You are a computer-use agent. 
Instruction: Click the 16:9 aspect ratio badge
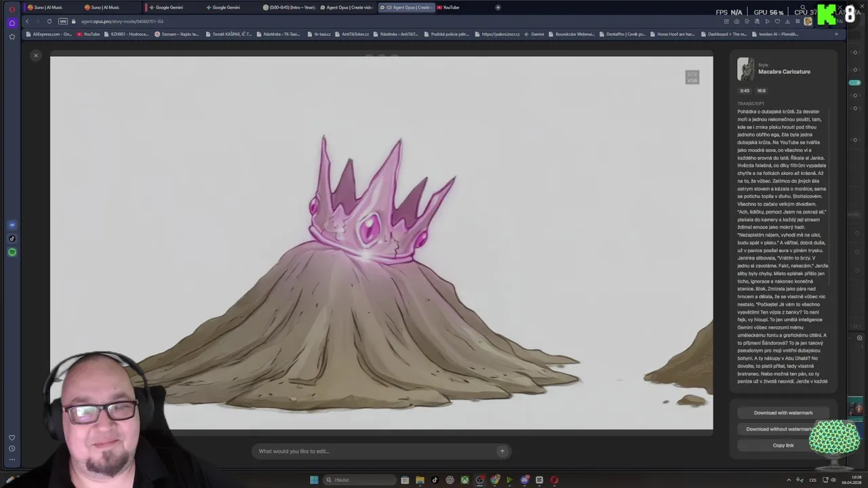point(761,91)
